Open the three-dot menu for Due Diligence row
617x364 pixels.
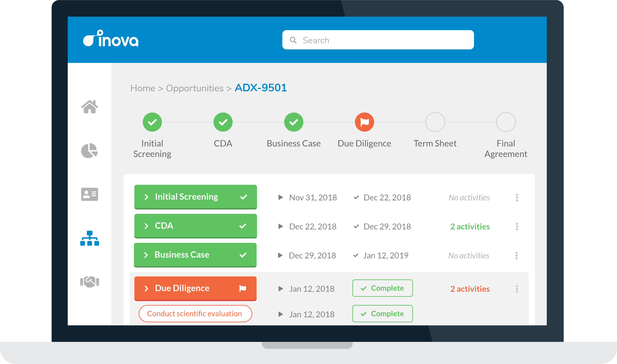(x=517, y=289)
